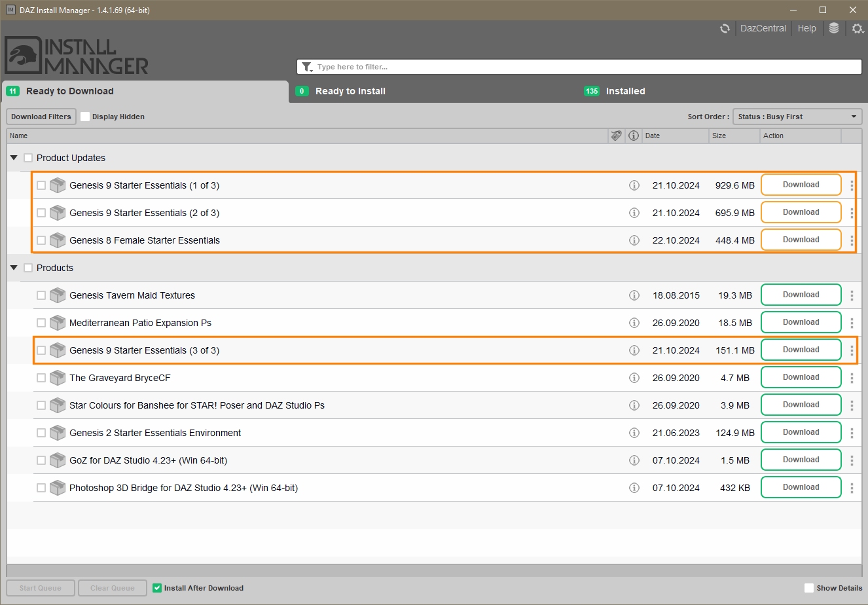The width and height of the screenshot is (868, 605).
Task: Click the refresh account icon beside DazCentral
Action: (x=725, y=28)
